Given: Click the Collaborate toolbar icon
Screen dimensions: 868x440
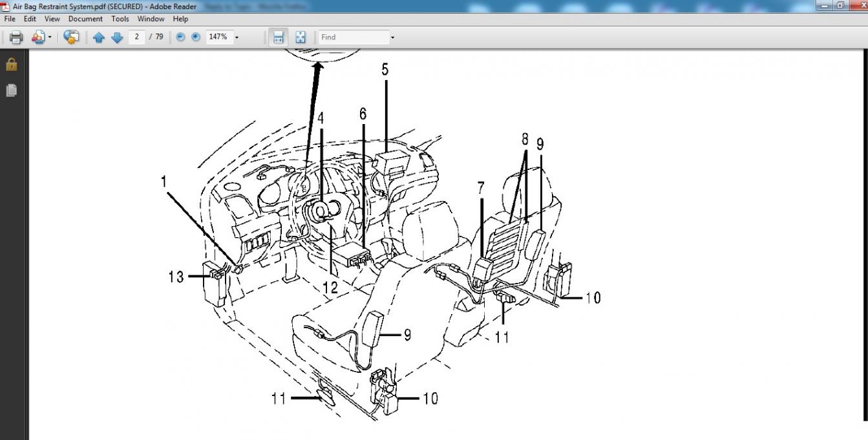Looking at the screenshot, I should tap(37, 37).
